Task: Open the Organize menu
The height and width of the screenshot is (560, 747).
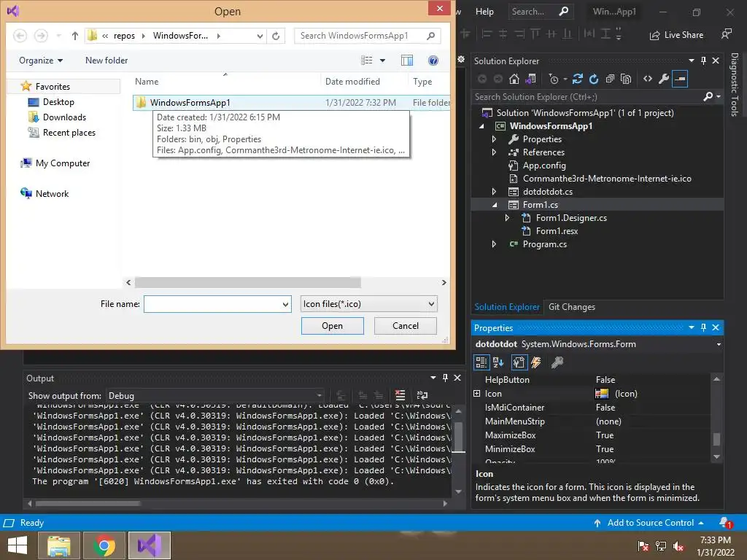Action: (41, 61)
